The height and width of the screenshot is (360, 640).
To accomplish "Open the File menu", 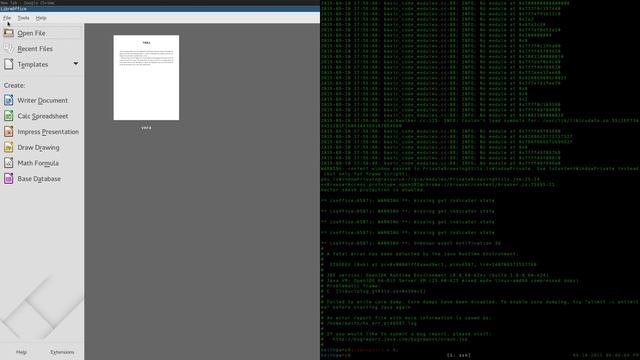I will (7, 18).
